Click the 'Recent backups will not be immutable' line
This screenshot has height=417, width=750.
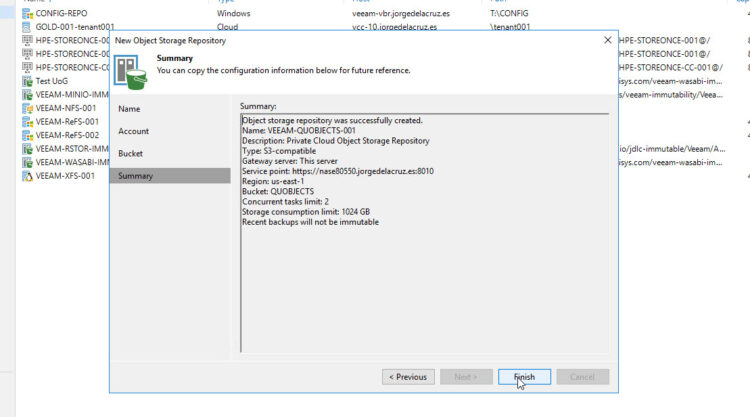pos(310,222)
